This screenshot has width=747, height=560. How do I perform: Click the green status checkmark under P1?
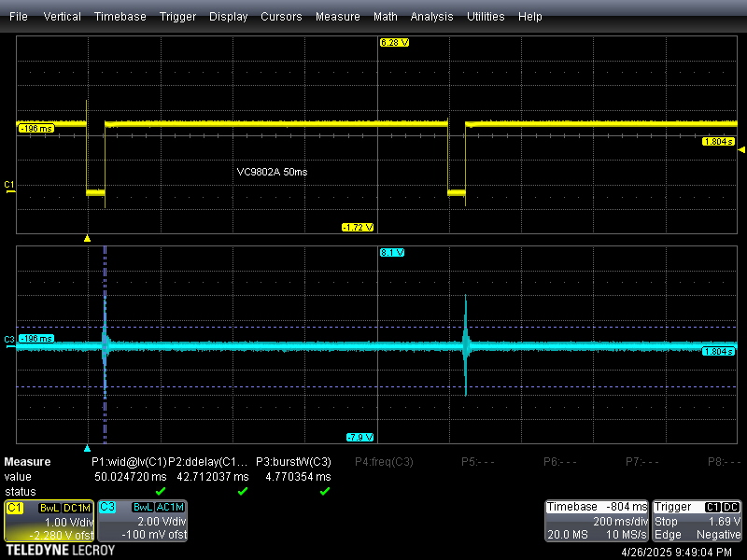[x=161, y=491]
